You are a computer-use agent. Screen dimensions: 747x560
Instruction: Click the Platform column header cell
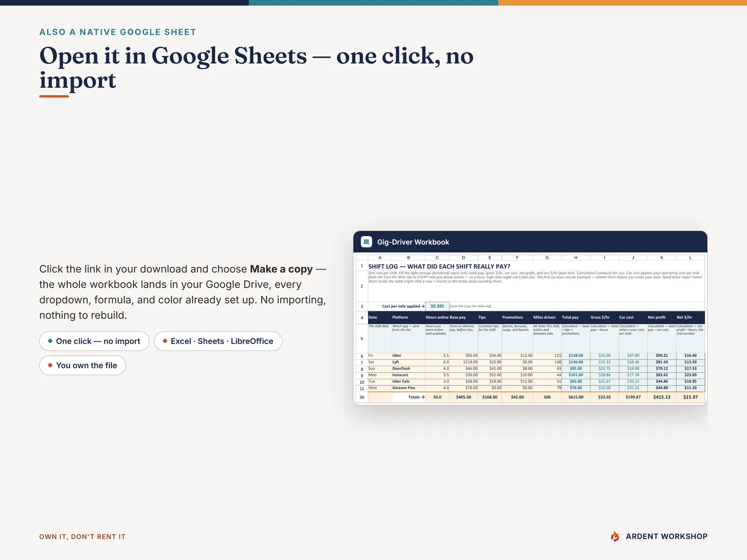click(x=409, y=317)
